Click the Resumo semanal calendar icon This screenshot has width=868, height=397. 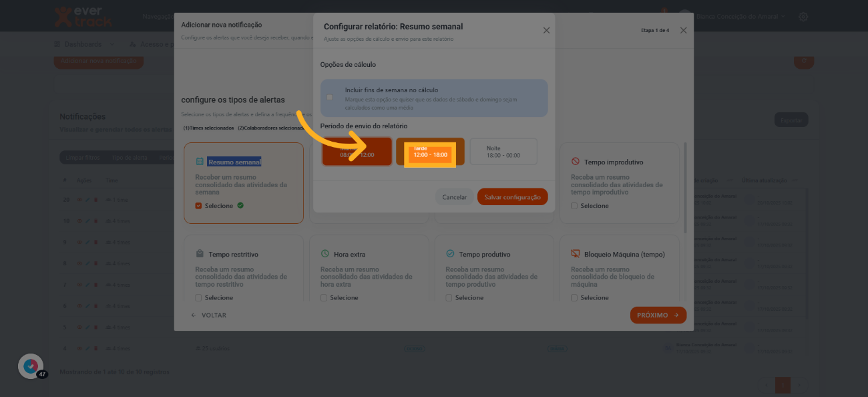pos(200,162)
